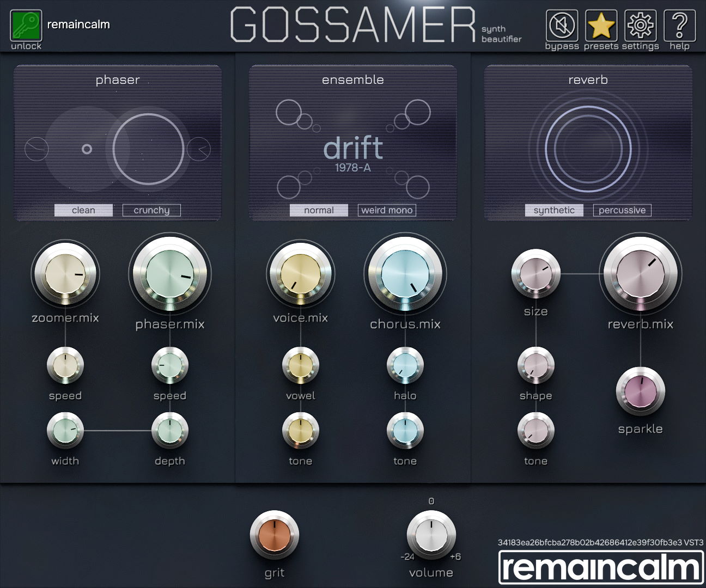
Task: Click the zoomer.mix knob
Action: pos(65,273)
